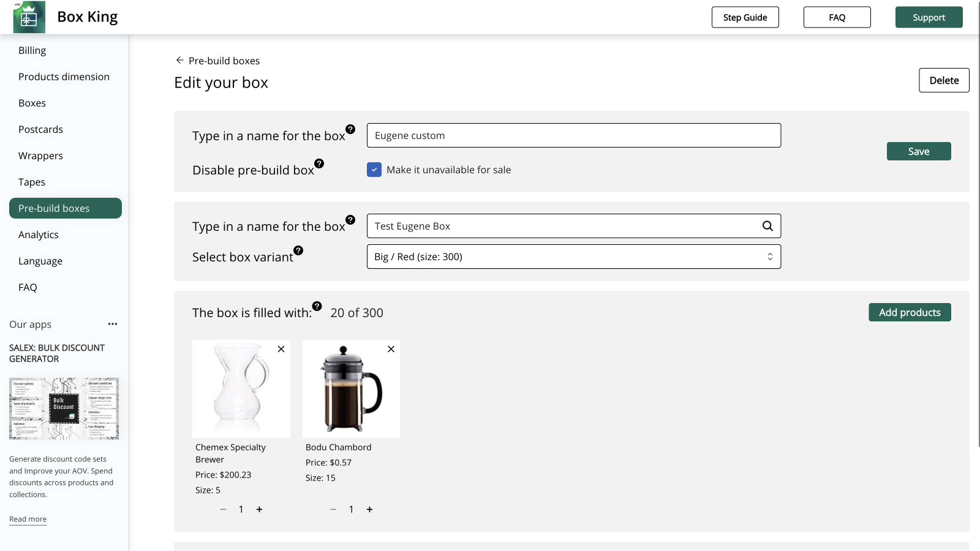Remove Chemex Specialty Brewer using its X icon

281,349
